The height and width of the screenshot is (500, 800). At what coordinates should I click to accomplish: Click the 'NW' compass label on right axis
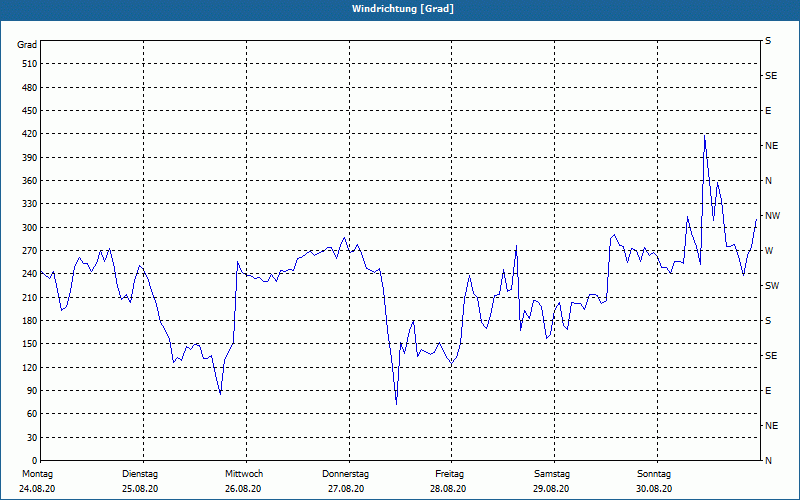point(772,216)
